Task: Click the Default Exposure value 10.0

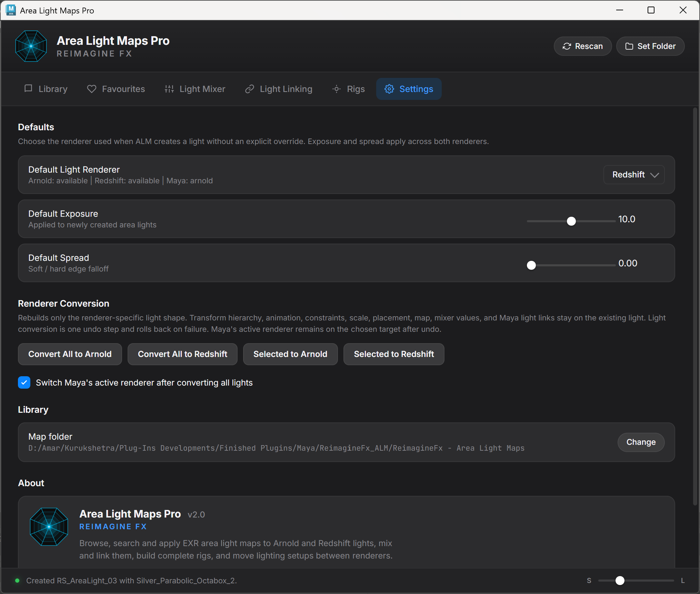Action: click(627, 219)
